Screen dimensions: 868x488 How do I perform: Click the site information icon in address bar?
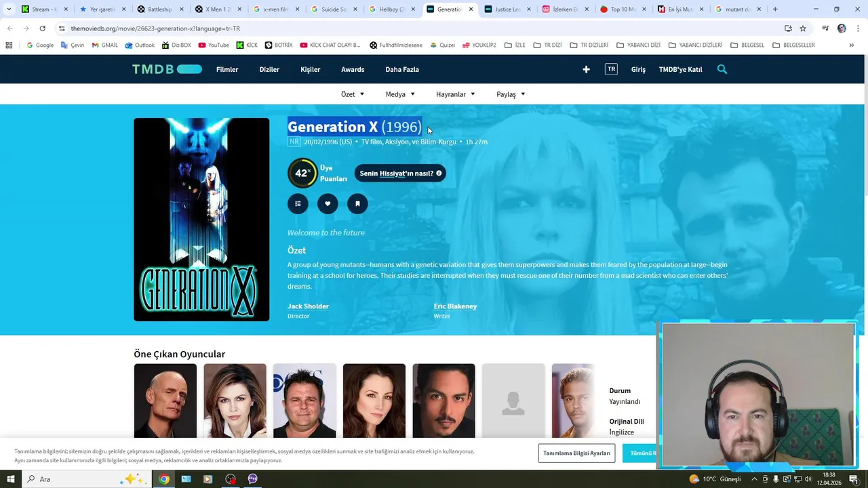pyautogui.click(x=62, y=28)
